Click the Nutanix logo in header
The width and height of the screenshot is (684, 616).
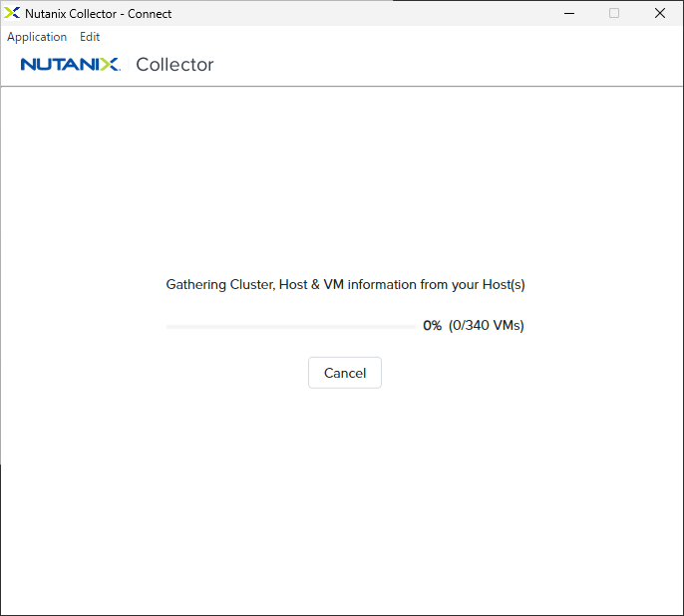pyautogui.click(x=70, y=65)
